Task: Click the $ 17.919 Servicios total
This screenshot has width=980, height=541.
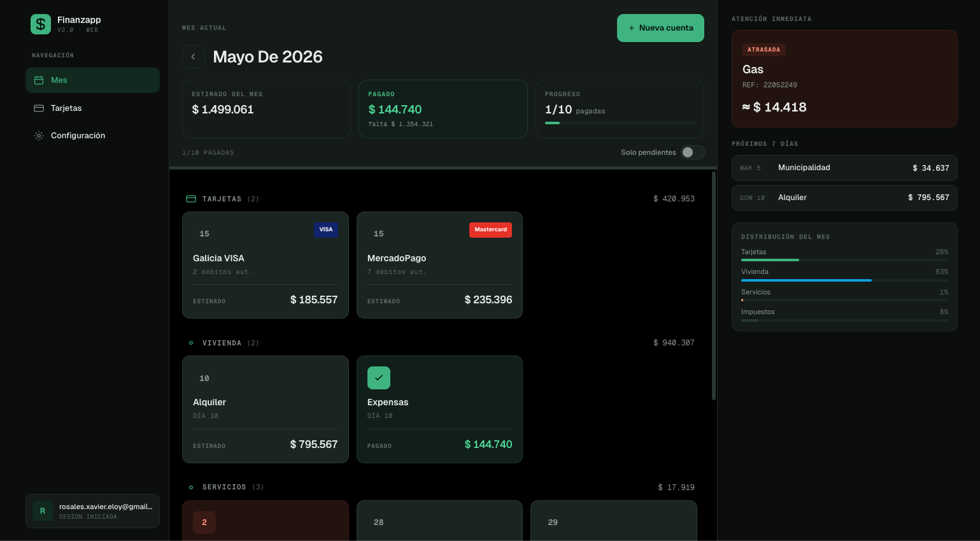Action: (676, 487)
